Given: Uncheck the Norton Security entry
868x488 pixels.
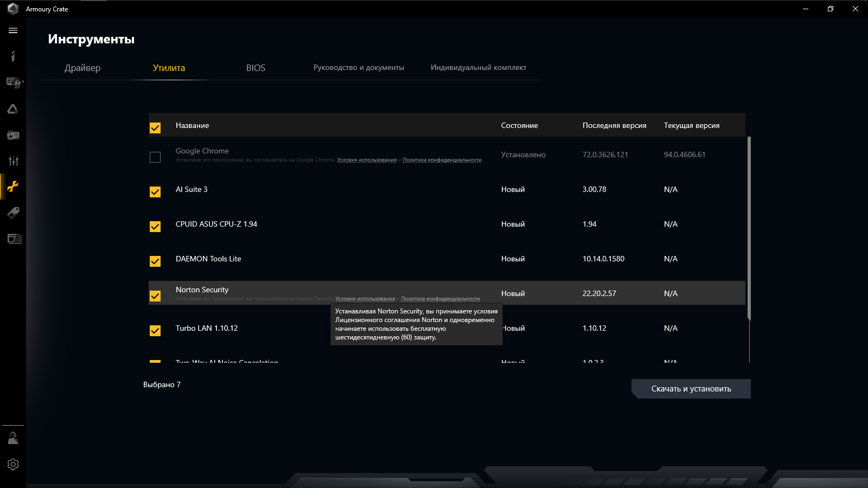Looking at the screenshot, I should click(155, 296).
